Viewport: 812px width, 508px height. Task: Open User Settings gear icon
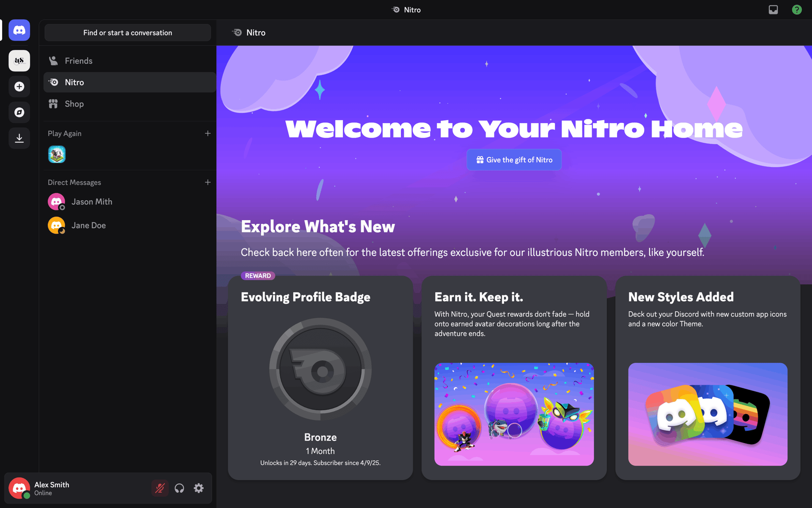click(199, 488)
